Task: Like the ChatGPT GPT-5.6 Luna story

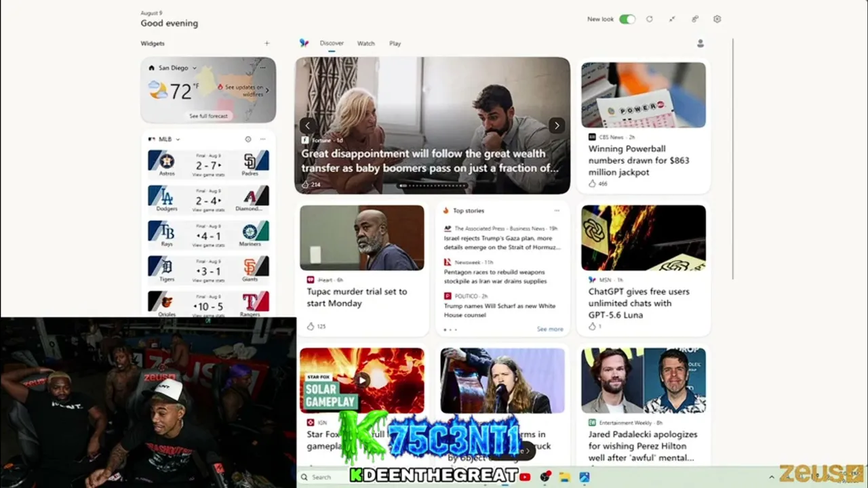Action: click(x=592, y=326)
